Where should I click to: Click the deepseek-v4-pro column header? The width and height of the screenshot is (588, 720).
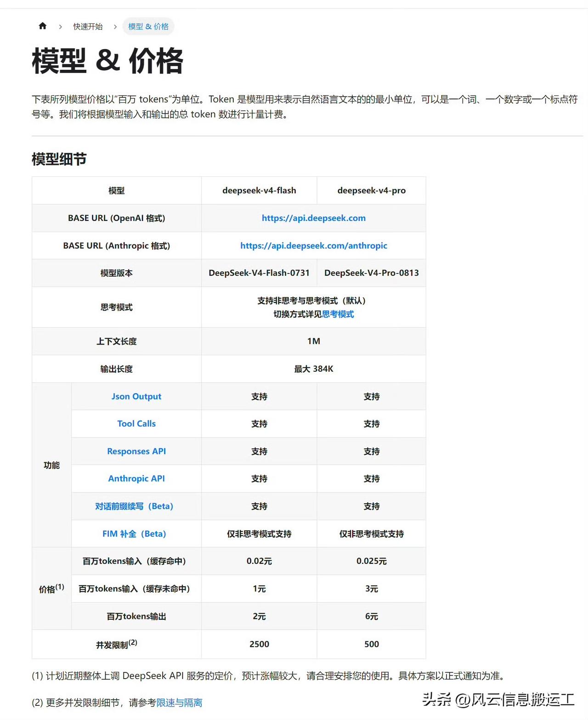pyautogui.click(x=372, y=190)
